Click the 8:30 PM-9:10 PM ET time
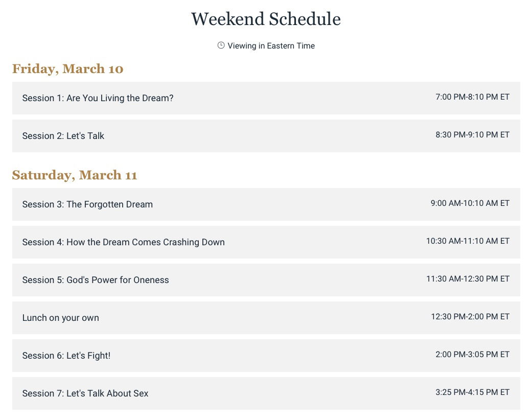Image resolution: width=529 pixels, height=420 pixels. pyautogui.click(x=472, y=135)
